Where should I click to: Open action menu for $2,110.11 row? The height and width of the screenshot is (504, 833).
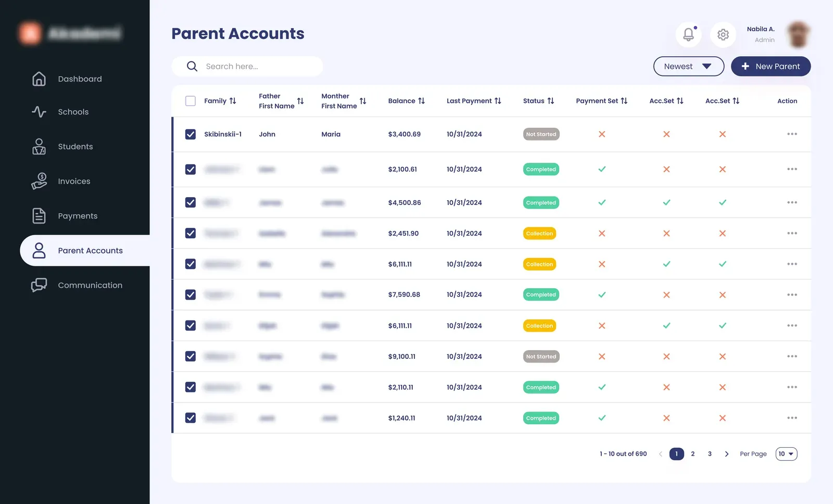point(792,387)
